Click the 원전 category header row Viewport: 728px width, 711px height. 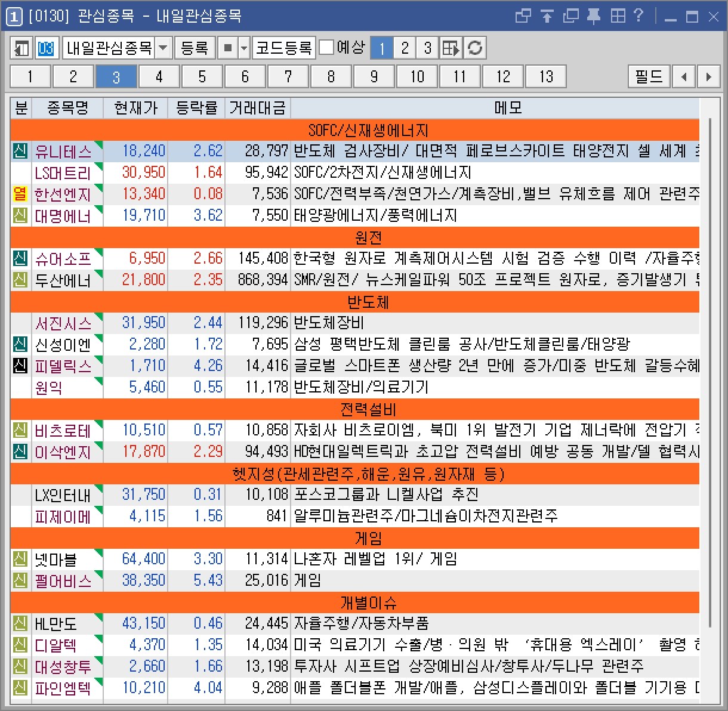pos(354,237)
